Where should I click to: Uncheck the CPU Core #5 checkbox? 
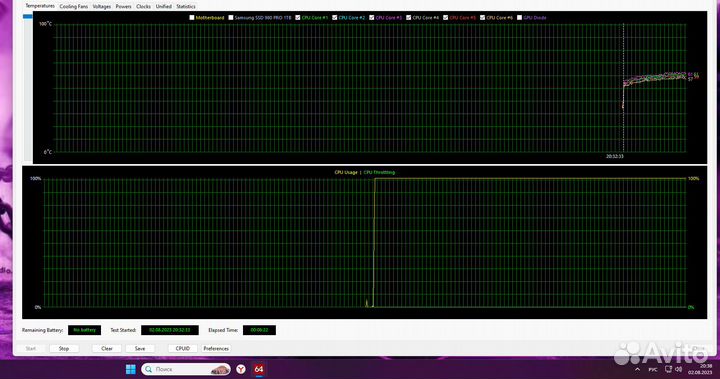[445, 17]
